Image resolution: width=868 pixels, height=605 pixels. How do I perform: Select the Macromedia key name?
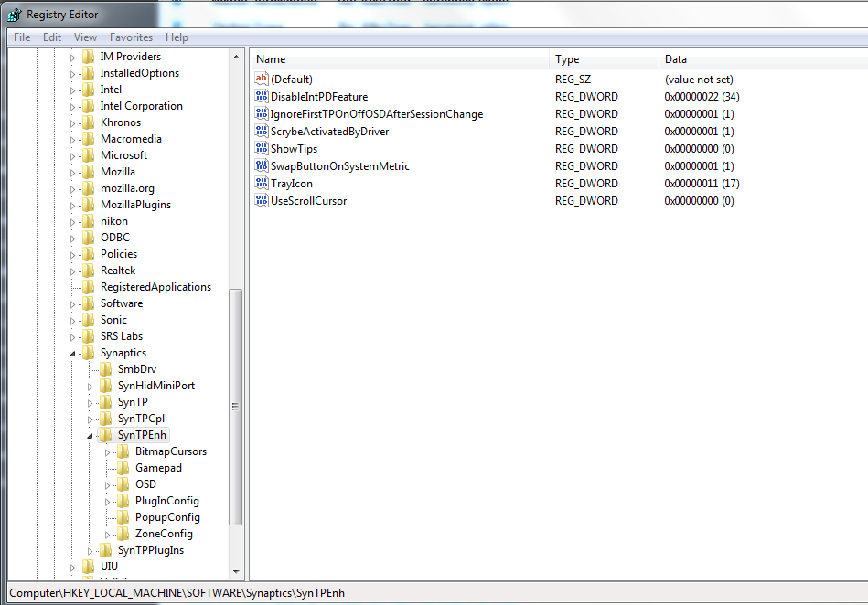(x=131, y=139)
